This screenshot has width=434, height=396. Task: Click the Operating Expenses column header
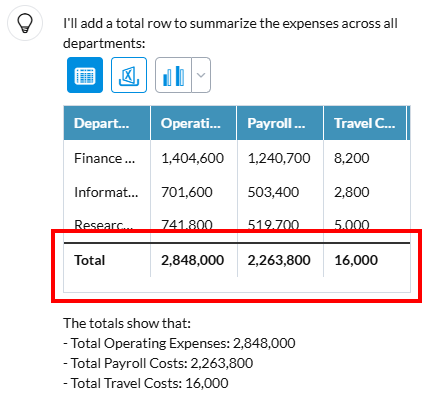click(194, 123)
